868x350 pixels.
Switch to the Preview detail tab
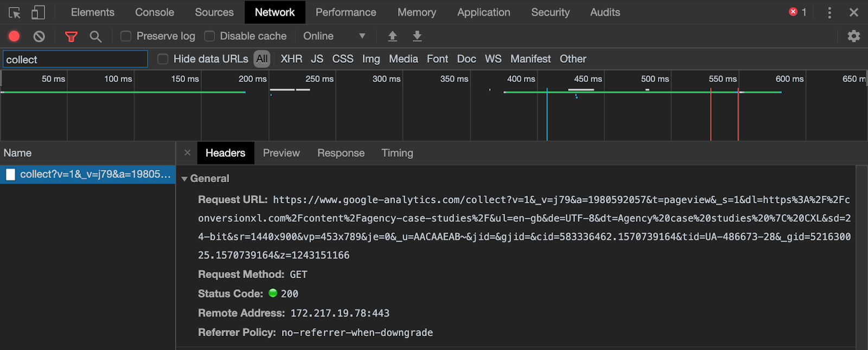281,153
